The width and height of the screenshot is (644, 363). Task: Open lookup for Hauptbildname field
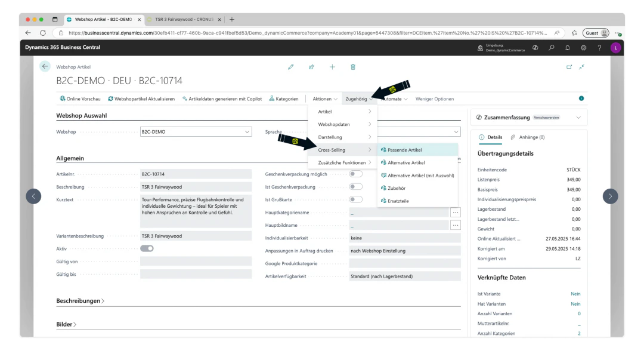(x=456, y=225)
